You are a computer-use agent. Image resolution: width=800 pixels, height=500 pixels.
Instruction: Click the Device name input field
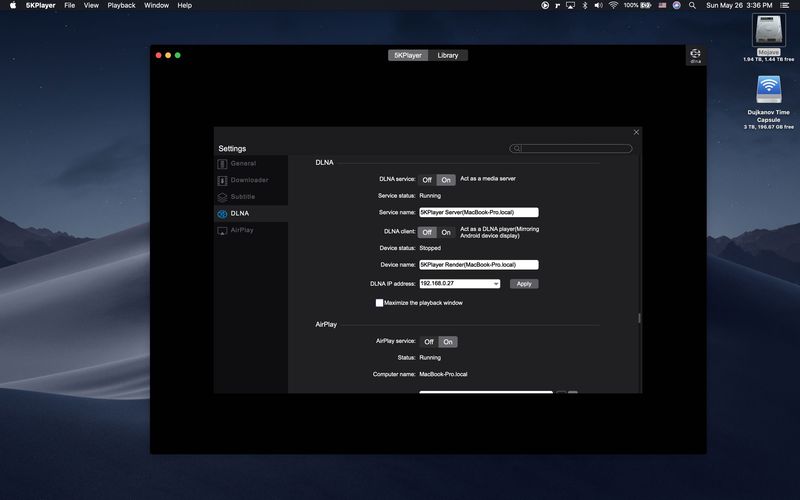(x=479, y=265)
